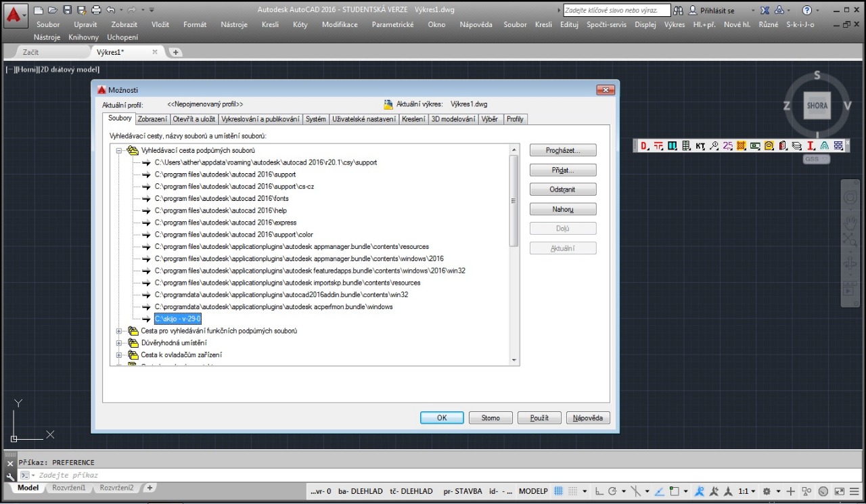This screenshot has width=866, height=504.
Task: Open the Modifikace menu
Action: point(340,24)
